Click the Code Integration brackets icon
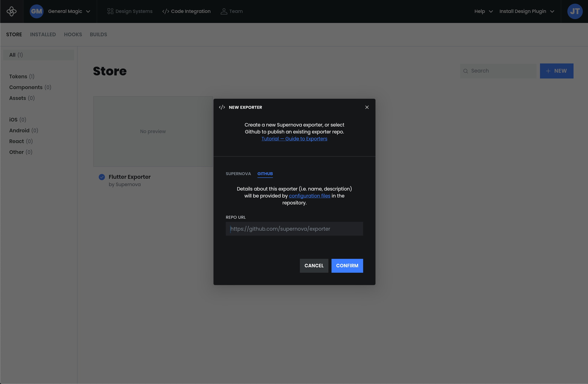The image size is (588, 384). [x=165, y=11]
